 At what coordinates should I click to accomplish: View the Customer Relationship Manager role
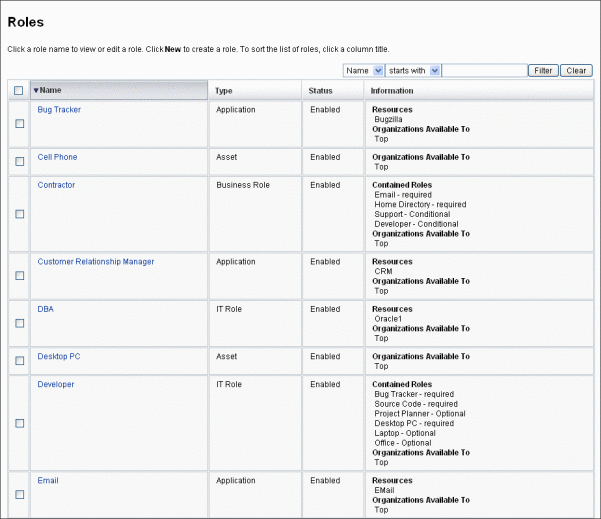coord(96,262)
